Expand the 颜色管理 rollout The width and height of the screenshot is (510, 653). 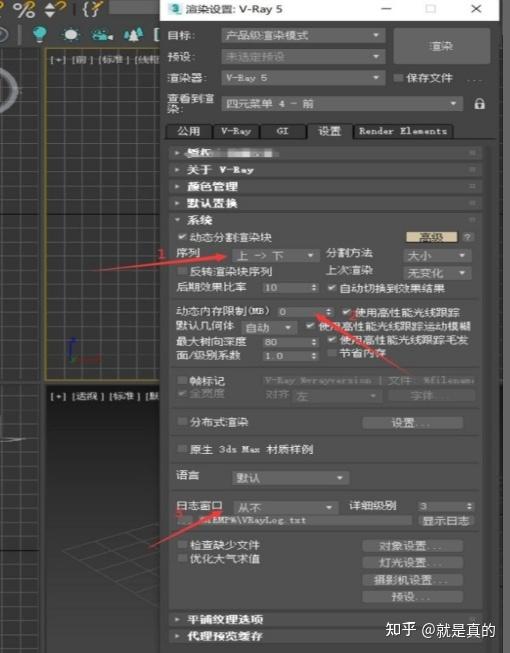click(326, 186)
